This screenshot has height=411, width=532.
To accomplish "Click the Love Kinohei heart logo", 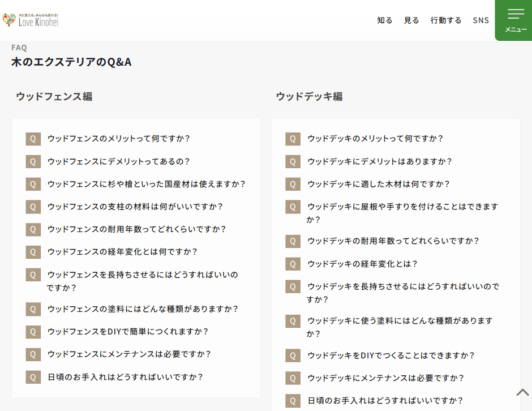I will coord(8,20).
